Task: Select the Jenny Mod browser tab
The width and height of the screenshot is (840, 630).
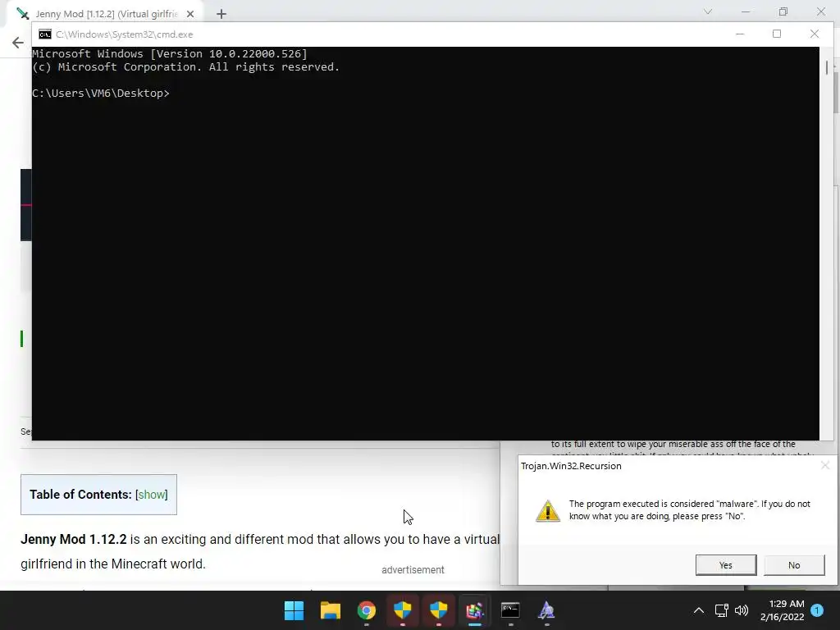Action: point(106,14)
